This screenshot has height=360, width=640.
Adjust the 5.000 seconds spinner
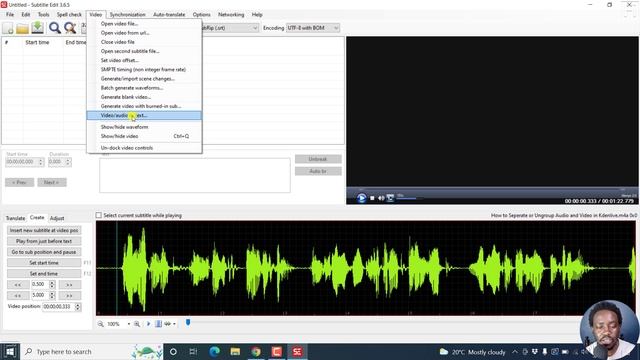(52, 295)
